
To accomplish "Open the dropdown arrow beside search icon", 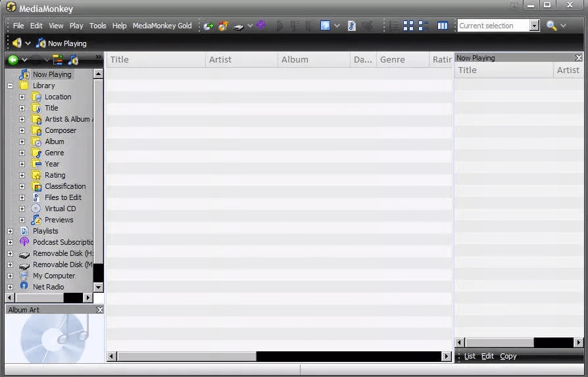I will point(563,26).
